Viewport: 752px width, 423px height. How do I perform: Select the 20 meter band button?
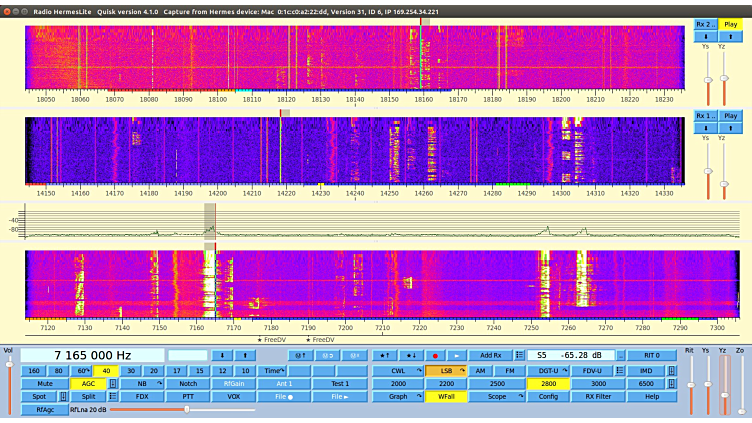[x=153, y=370]
